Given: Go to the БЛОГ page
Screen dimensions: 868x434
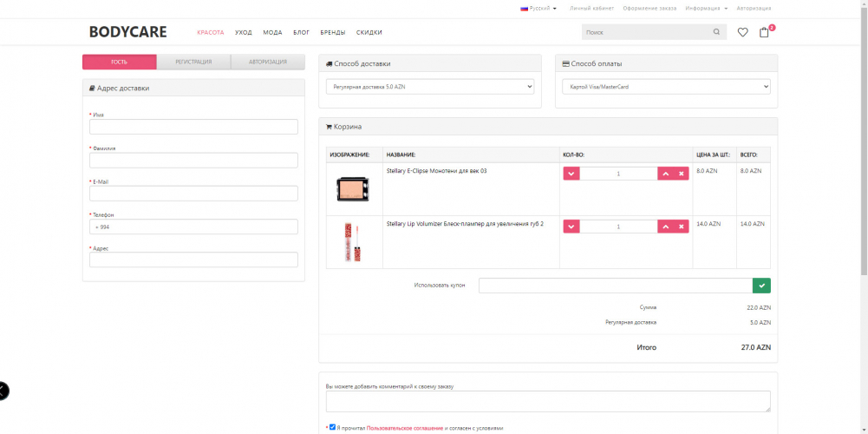Looking at the screenshot, I should pos(301,33).
